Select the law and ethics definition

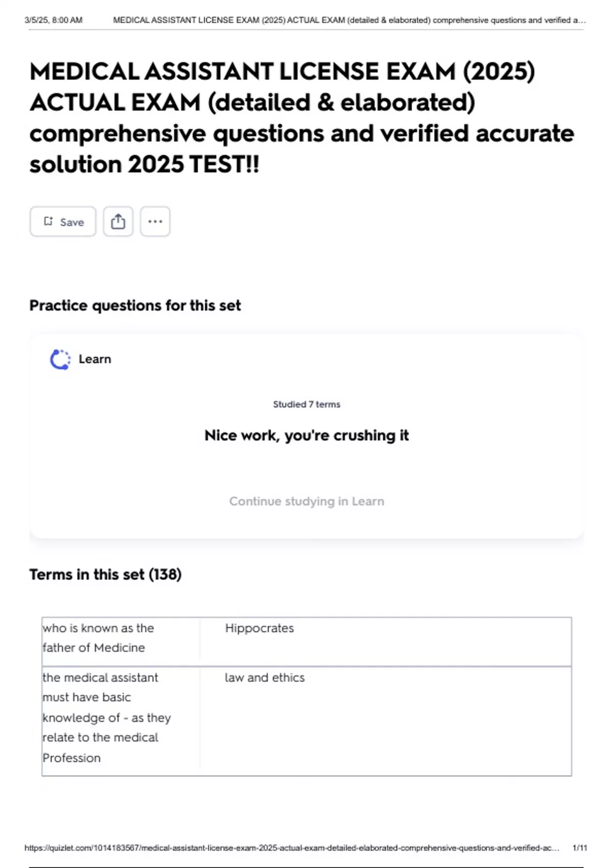265,678
